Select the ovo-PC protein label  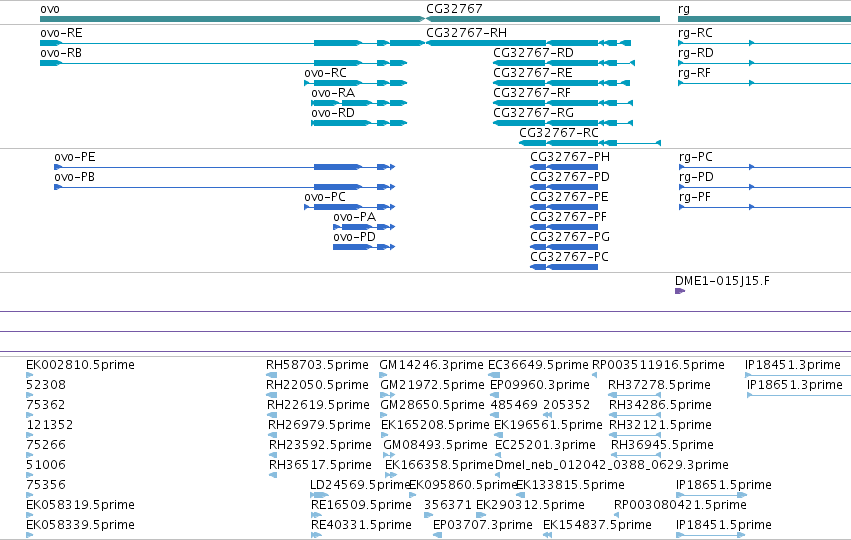point(325,197)
